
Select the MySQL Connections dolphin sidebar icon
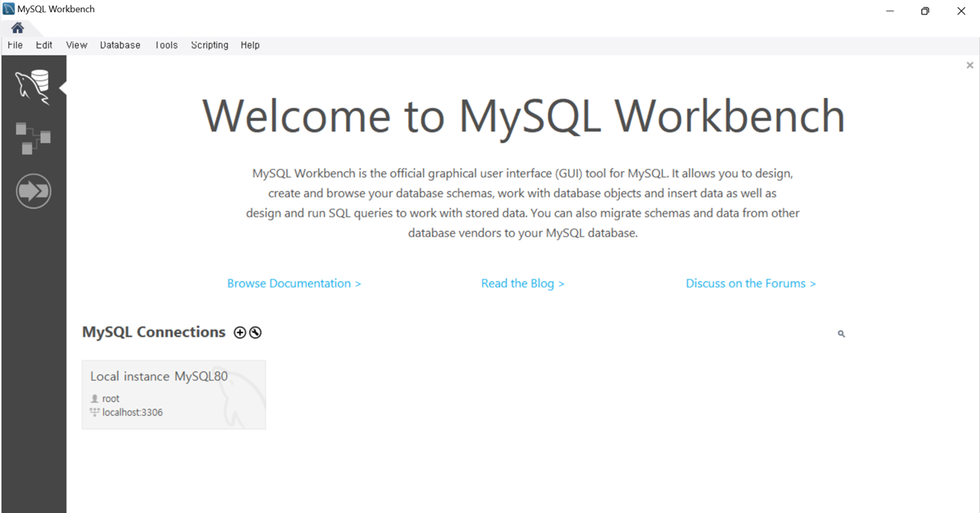33,87
